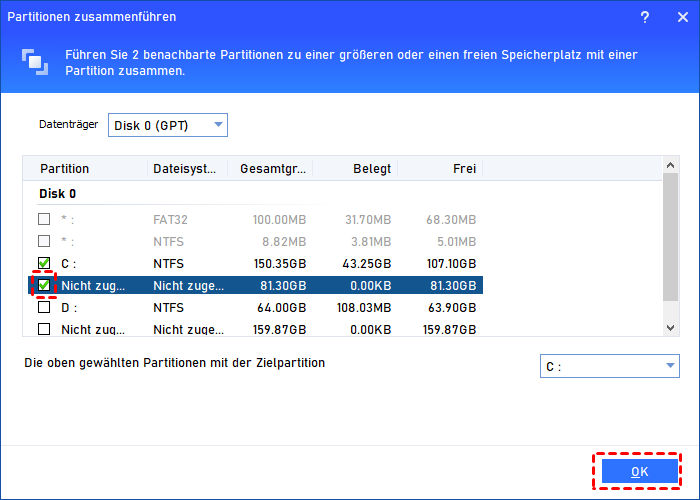Click the 150.35GB size value
Viewport: 700px width, 500px height.
[280, 263]
